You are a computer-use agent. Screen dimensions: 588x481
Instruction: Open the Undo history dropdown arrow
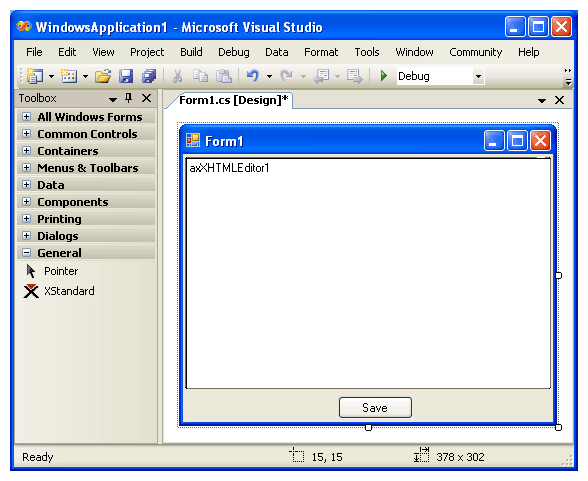pos(269,76)
